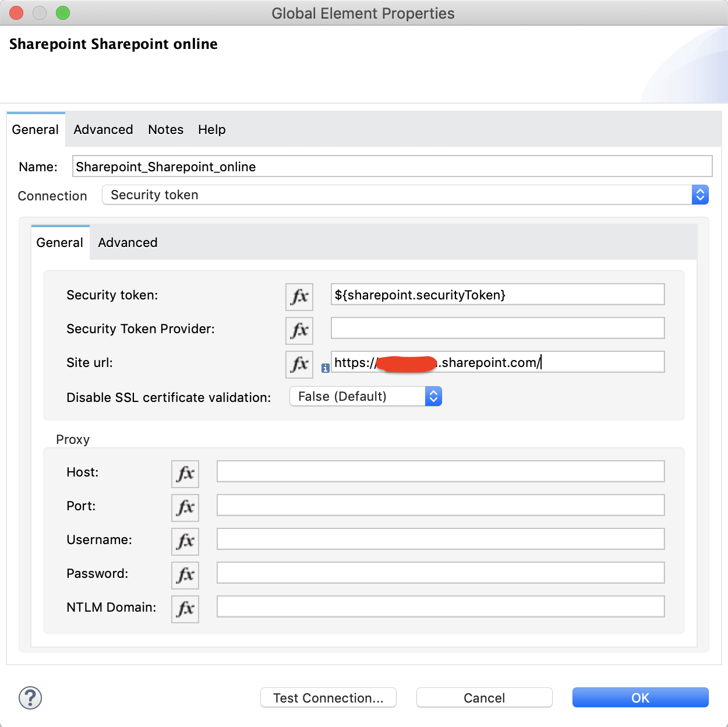Screen dimensions: 728x727
Task: Open the expression editor for Password
Action: coord(185,575)
